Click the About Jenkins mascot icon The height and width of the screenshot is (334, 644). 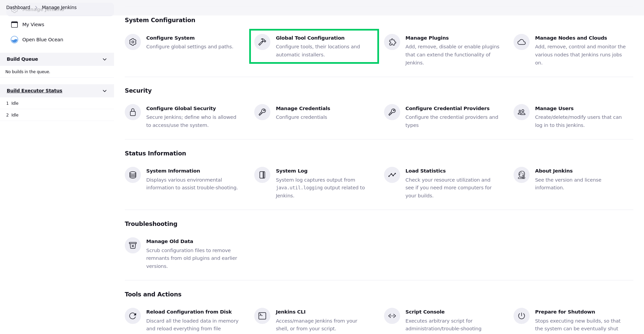[522, 175]
